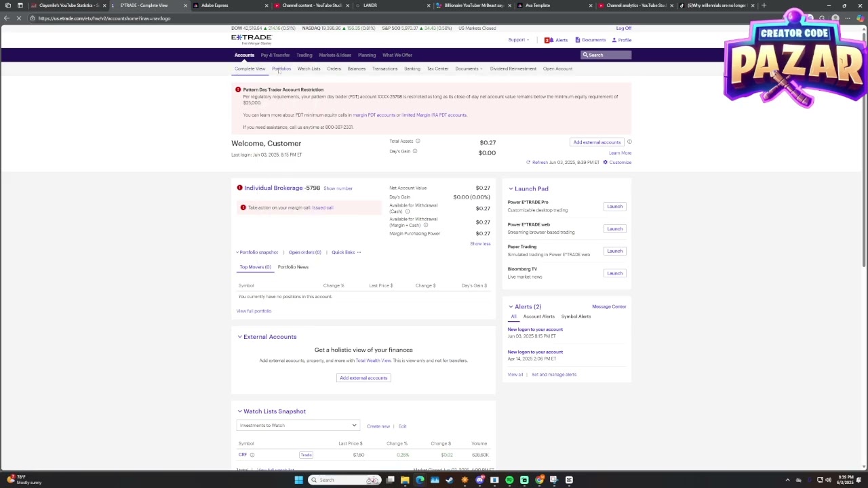Launch Paper Trading

(x=614, y=251)
